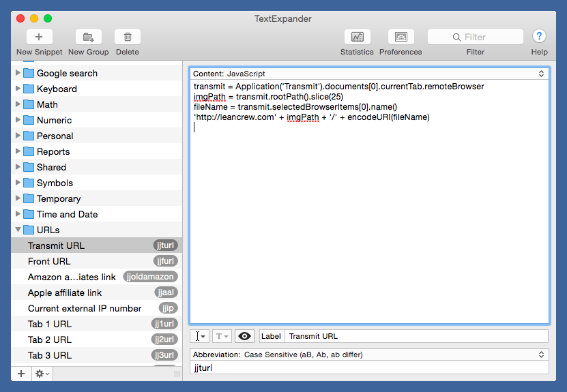Open the Statistics chart icon

(357, 37)
